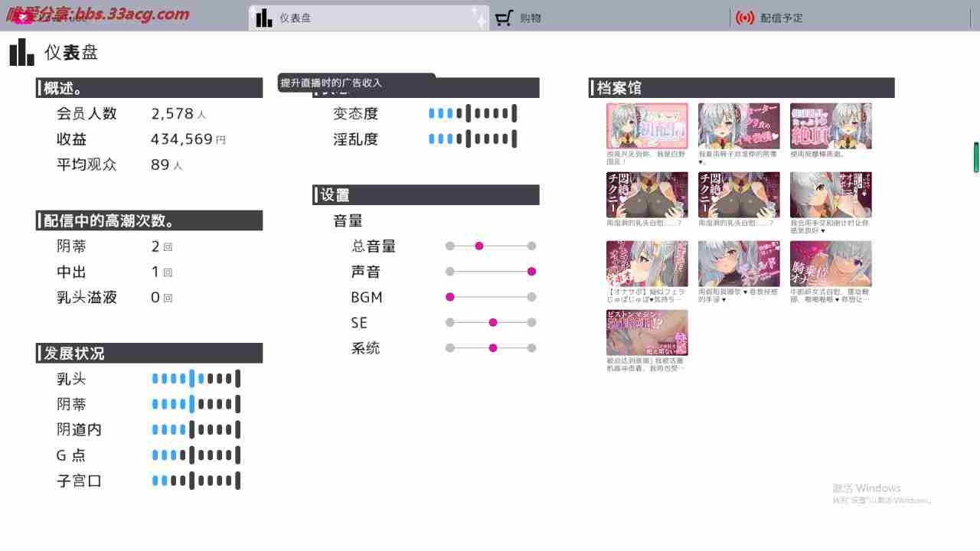Click the shopping cart icon
The height and width of the screenshot is (551, 980).
click(503, 18)
